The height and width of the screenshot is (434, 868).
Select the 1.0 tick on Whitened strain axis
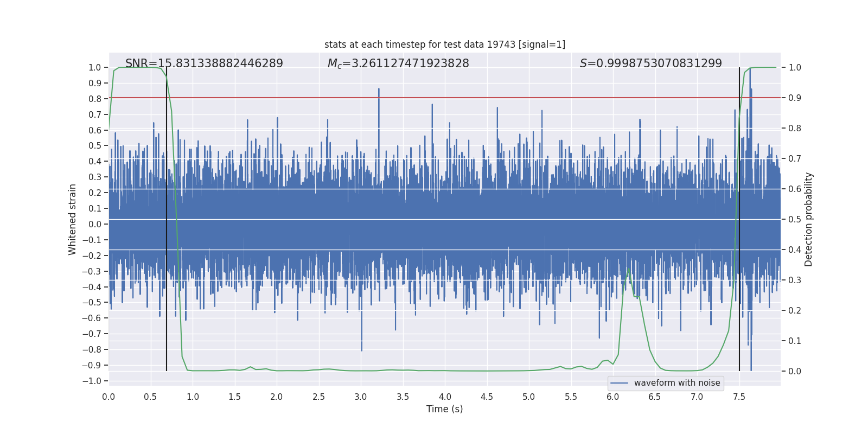tap(94, 67)
